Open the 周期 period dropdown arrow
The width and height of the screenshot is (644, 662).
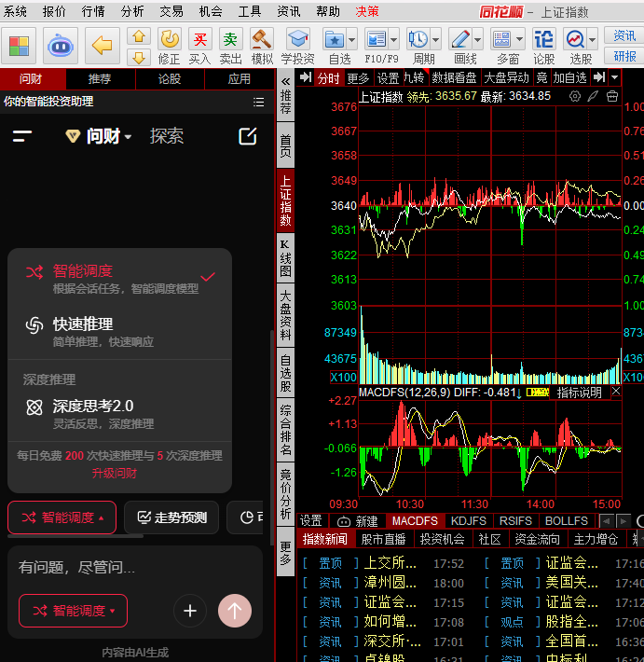point(436,39)
